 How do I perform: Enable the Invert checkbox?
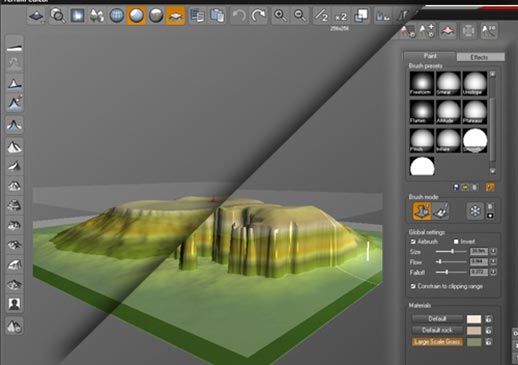(456, 242)
